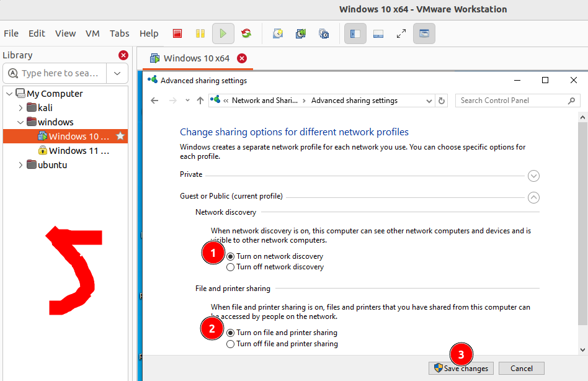Open the recent locations dropdown arrow
The width and height of the screenshot is (588, 381).
coord(187,101)
